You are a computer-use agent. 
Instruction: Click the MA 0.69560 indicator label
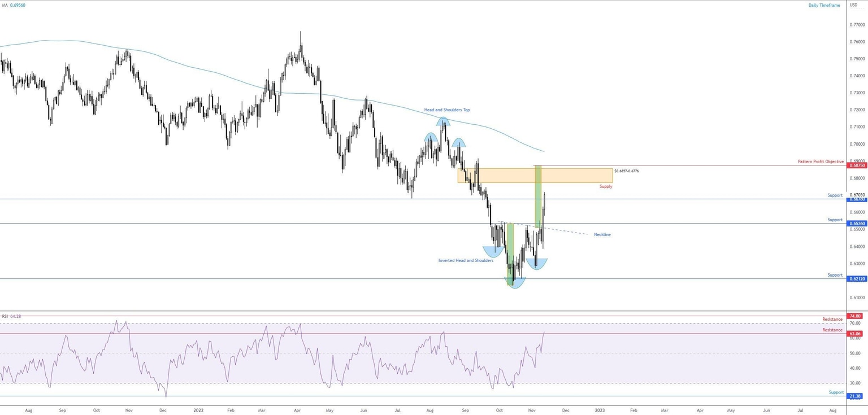[x=14, y=5]
